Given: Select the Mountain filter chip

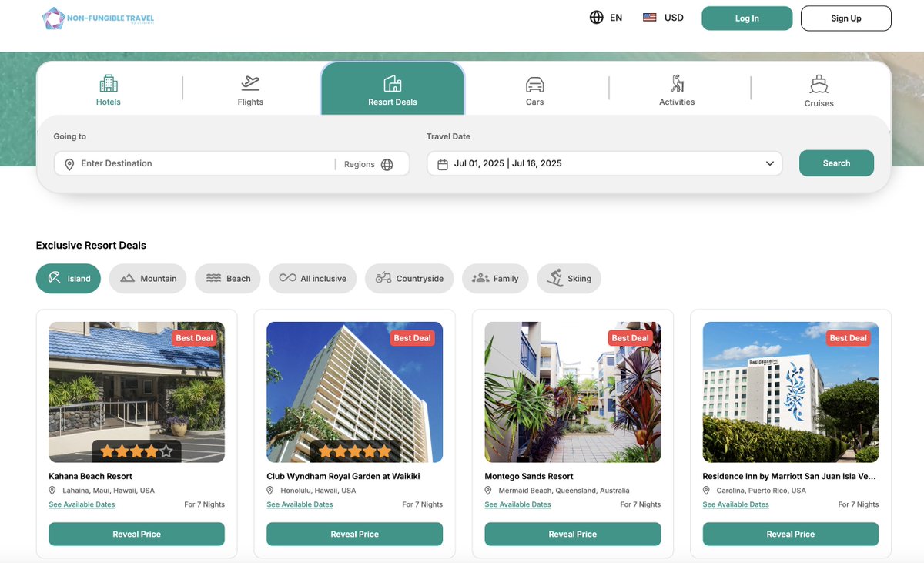Looking at the screenshot, I should point(148,279).
